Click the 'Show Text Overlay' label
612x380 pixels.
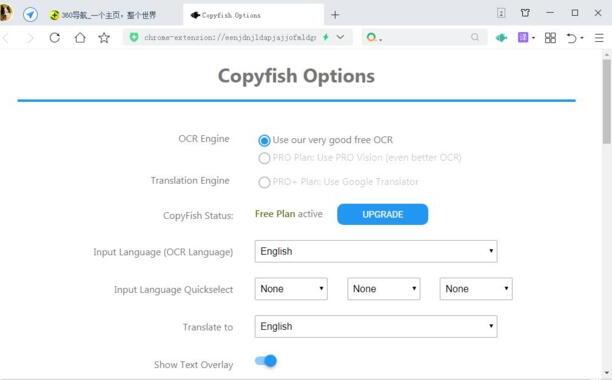click(193, 364)
